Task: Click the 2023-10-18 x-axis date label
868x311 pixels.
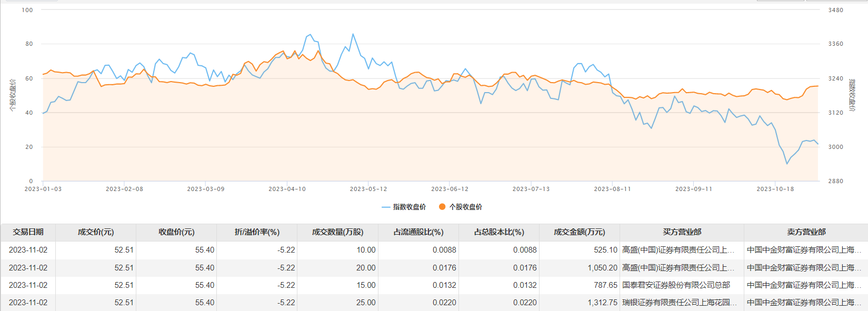Action: click(x=775, y=189)
